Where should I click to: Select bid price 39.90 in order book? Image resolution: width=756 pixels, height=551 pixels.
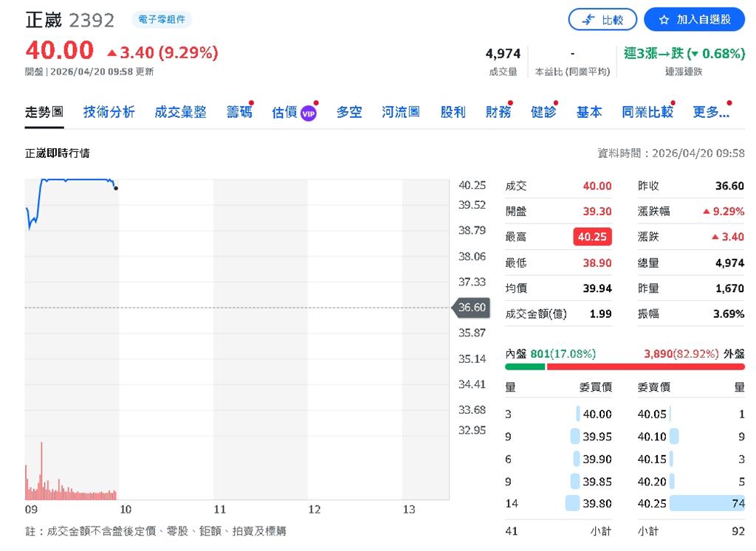[x=597, y=459]
